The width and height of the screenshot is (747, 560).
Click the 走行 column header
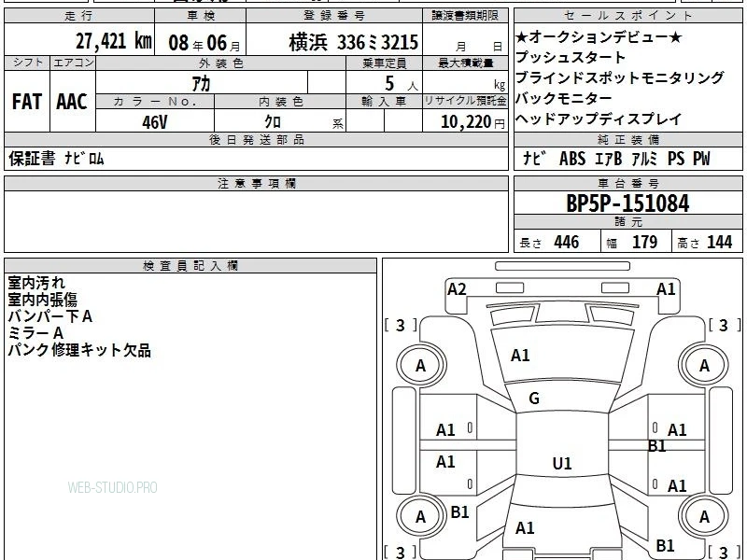(79, 16)
